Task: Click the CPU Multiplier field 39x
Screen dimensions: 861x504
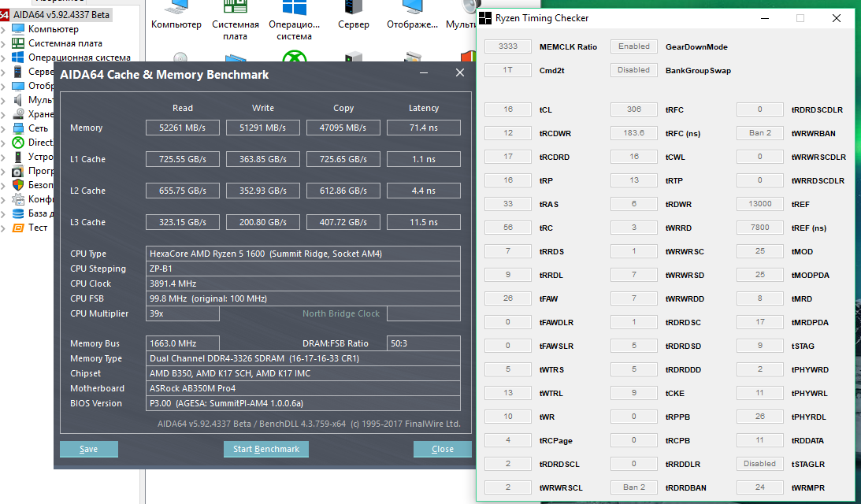Action: [182, 313]
